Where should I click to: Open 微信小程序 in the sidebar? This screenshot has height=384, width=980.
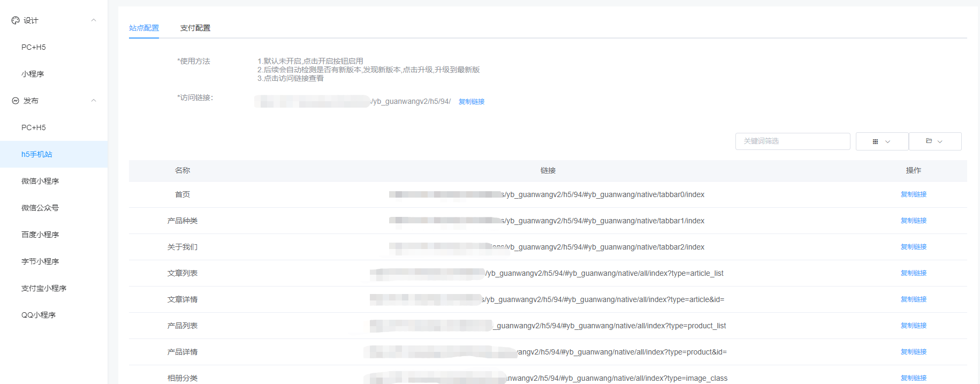click(40, 181)
